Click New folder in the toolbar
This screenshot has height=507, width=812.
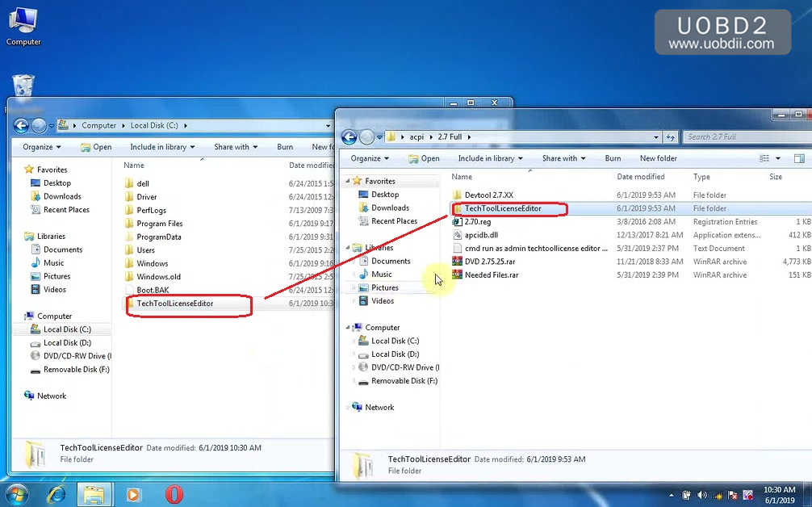(x=658, y=158)
